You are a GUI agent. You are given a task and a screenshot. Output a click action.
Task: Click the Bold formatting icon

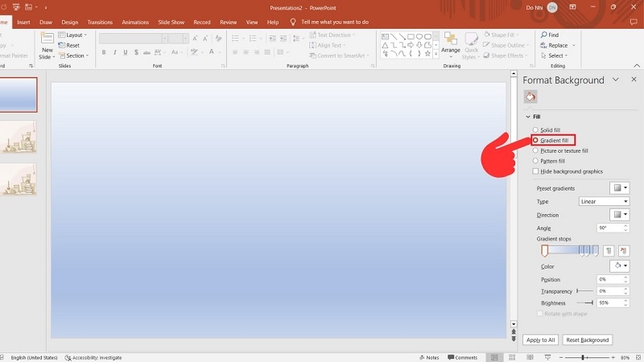pyautogui.click(x=104, y=52)
